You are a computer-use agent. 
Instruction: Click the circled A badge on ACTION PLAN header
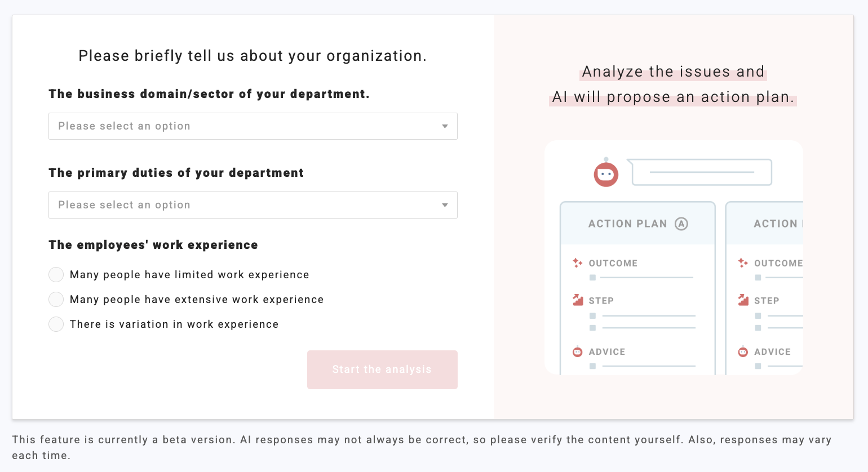pos(681,223)
